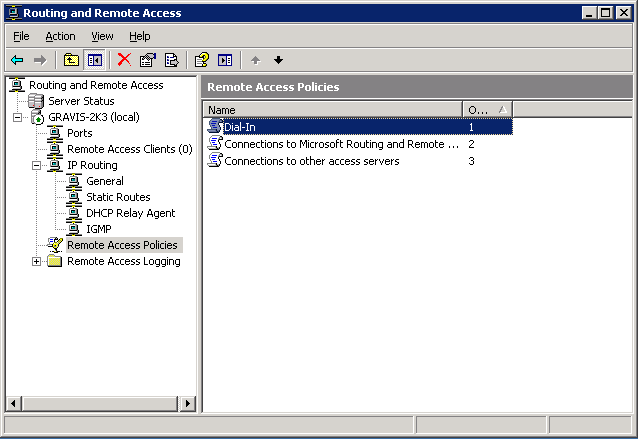The height and width of the screenshot is (439, 638).
Task: Click the Remote Access Logging folder icon
Action: coord(55,261)
